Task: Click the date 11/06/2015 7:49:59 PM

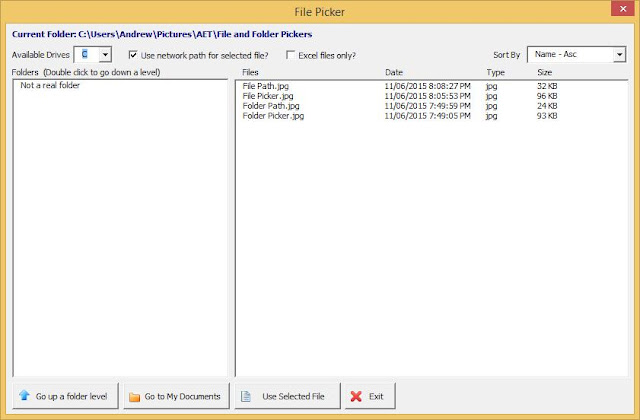Action: pyautogui.click(x=427, y=106)
